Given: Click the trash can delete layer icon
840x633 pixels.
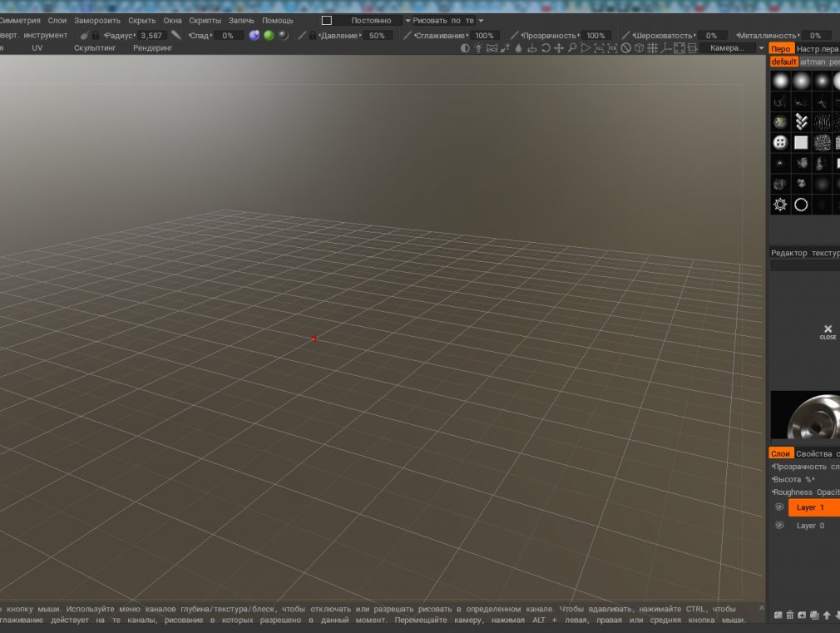Looking at the screenshot, I should coord(789,616).
